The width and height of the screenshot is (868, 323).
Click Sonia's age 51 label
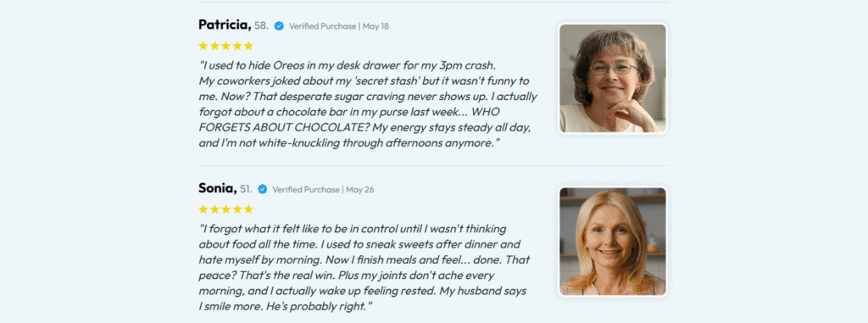coord(246,189)
